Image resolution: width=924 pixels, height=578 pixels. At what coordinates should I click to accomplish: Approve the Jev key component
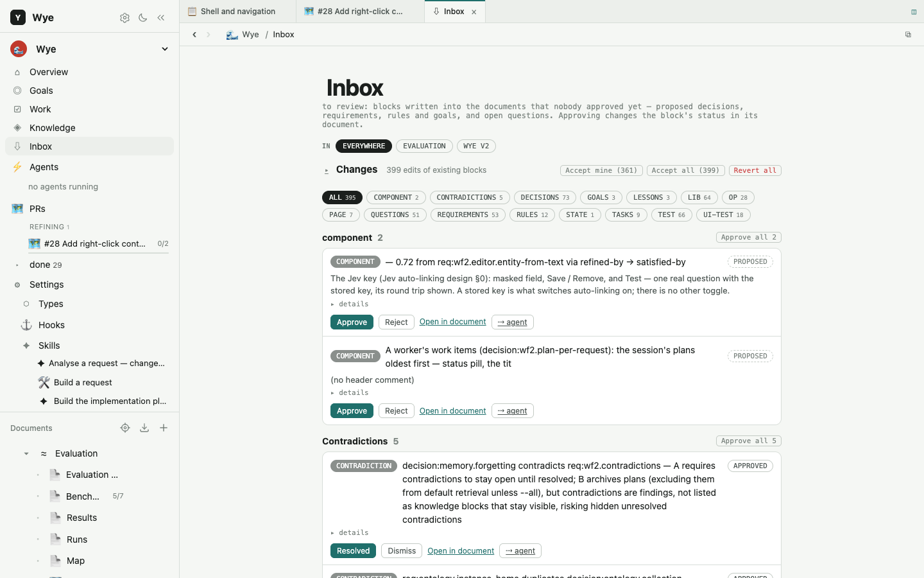coord(352,322)
